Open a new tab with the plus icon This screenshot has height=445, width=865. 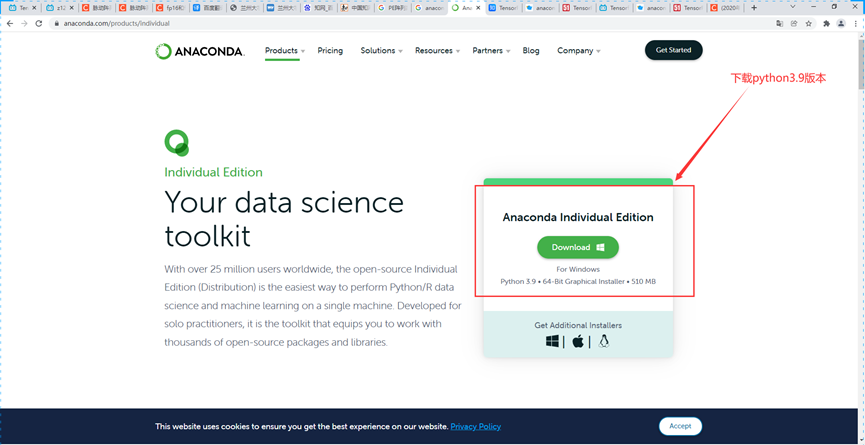(x=754, y=8)
